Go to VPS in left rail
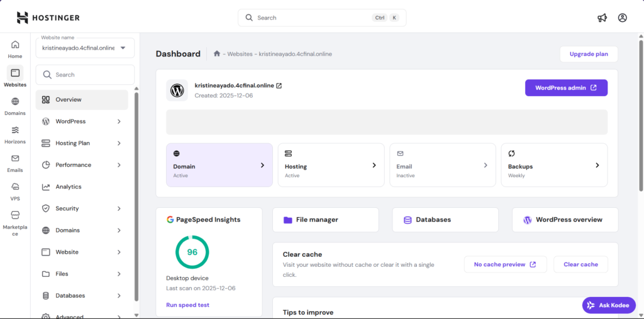Image resolution: width=644 pixels, height=319 pixels. [15, 191]
